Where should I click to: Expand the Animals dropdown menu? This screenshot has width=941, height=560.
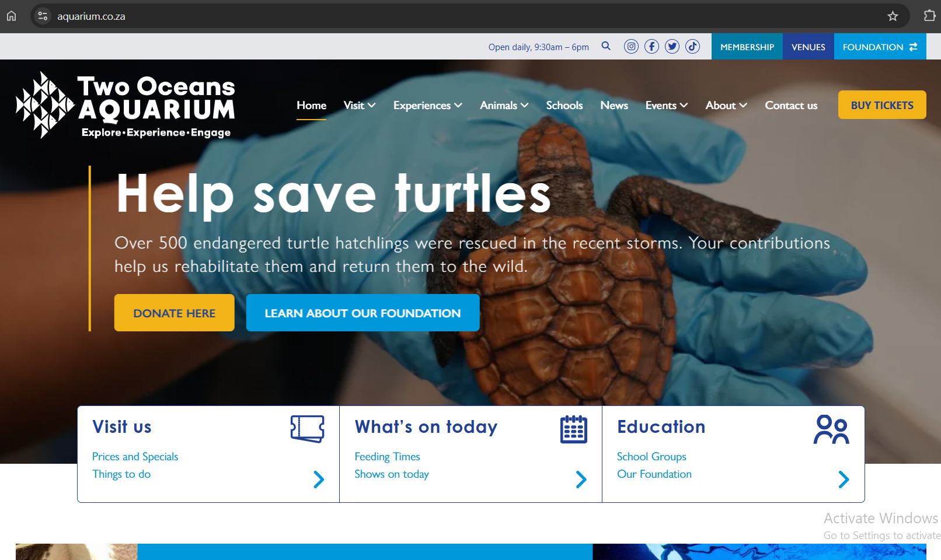pyautogui.click(x=504, y=106)
